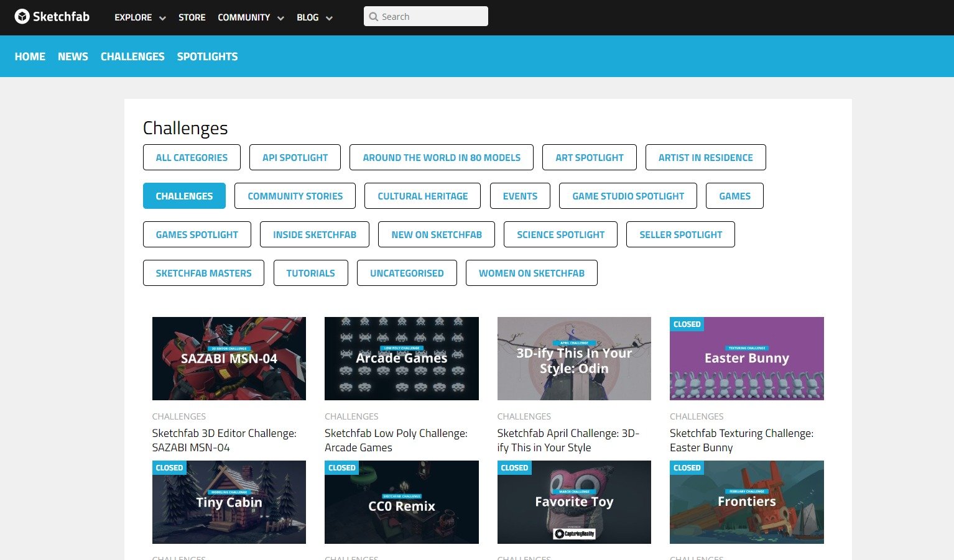The height and width of the screenshot is (560, 954).
Task: Select the Games category
Action: click(x=734, y=196)
